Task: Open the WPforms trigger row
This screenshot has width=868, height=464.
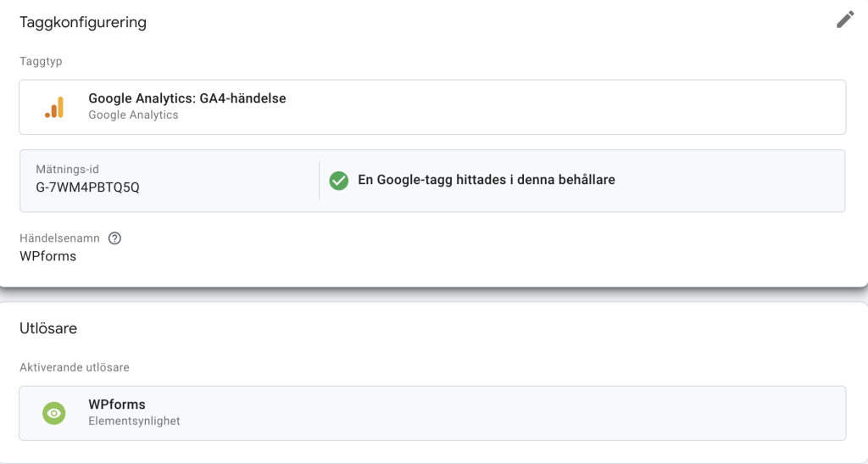Action: click(432, 413)
